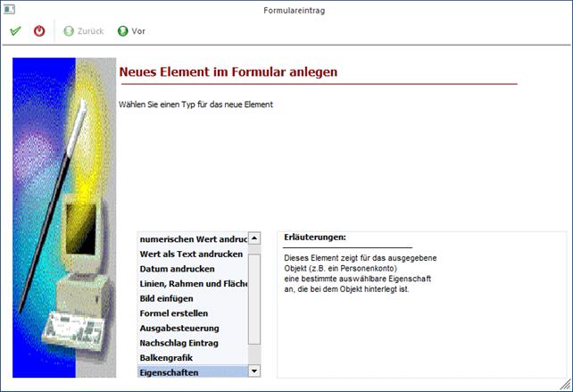Click the window icon in title bar
Screen dimensions: 573x392
(8, 9)
